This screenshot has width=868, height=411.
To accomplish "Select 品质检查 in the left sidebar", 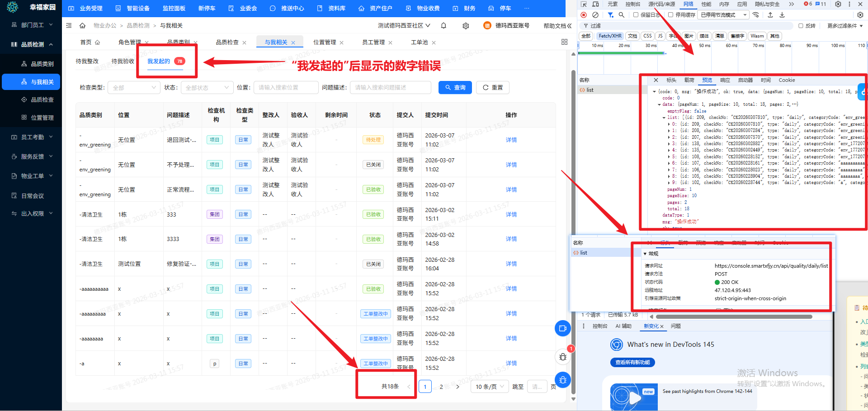I will click(x=42, y=99).
